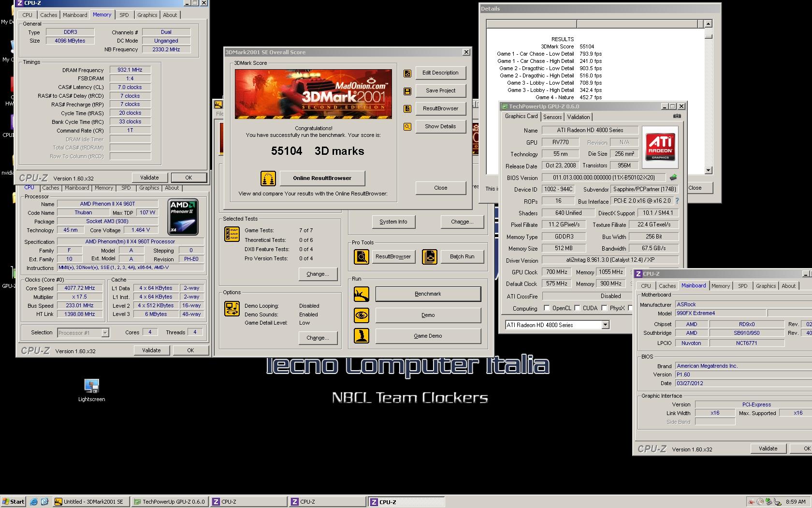The height and width of the screenshot is (508, 812).
Task: Click the Internet Explorer quick launch icon
Action: coord(34,502)
